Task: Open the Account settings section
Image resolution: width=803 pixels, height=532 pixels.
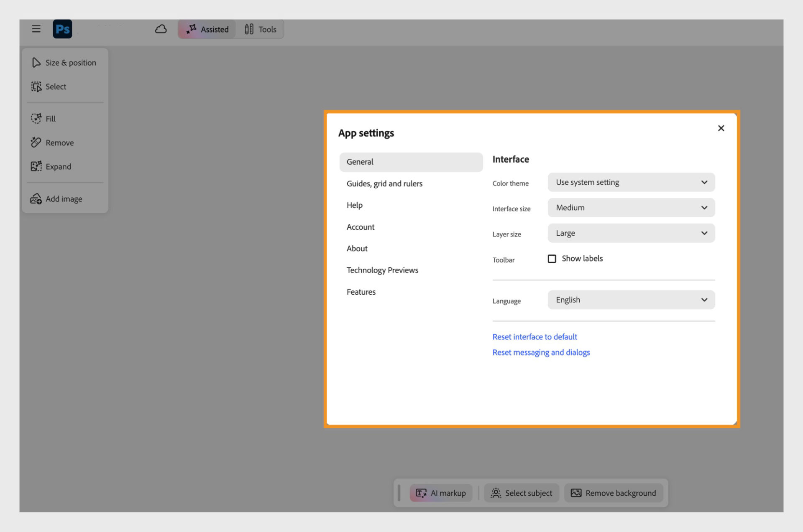Action: 411,227
